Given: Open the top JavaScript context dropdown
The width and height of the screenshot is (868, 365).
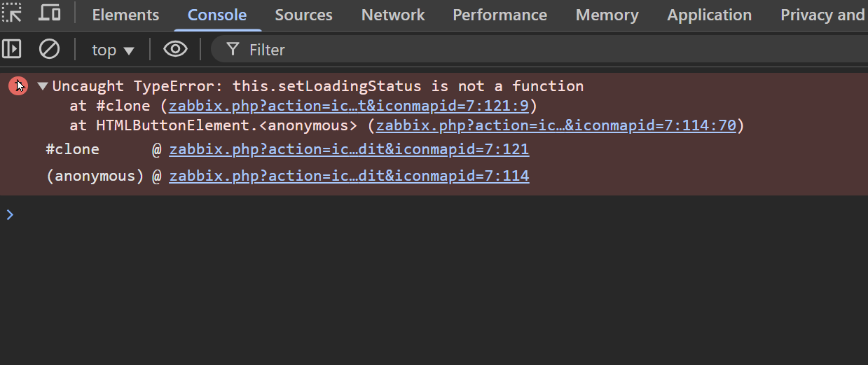Looking at the screenshot, I should coord(113,50).
